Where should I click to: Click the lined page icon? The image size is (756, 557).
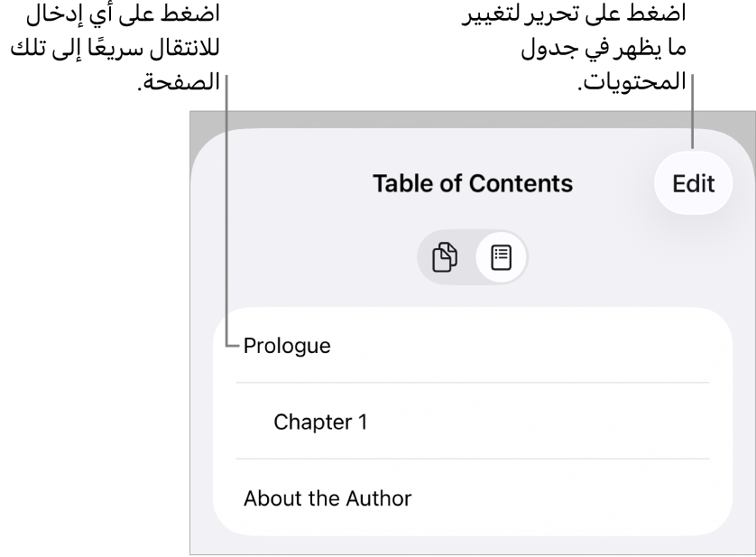(501, 257)
